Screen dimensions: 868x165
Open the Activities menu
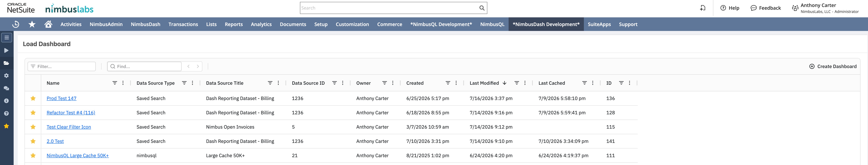[x=71, y=24]
